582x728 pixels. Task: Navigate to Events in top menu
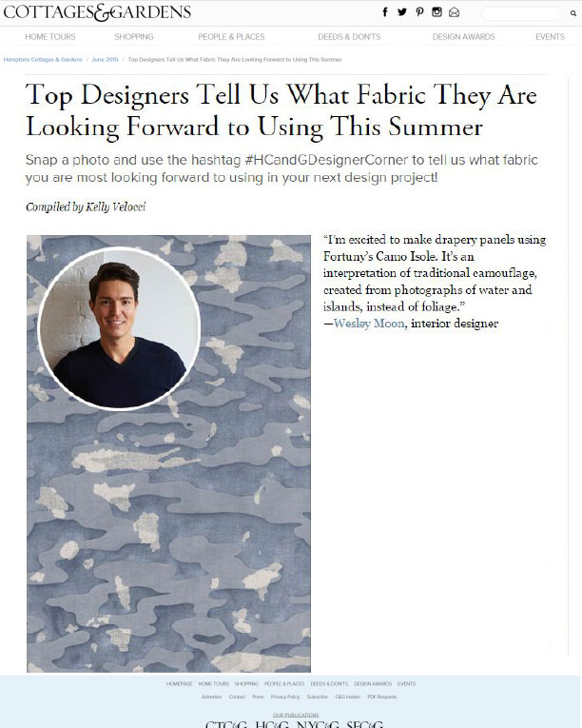coord(550,37)
